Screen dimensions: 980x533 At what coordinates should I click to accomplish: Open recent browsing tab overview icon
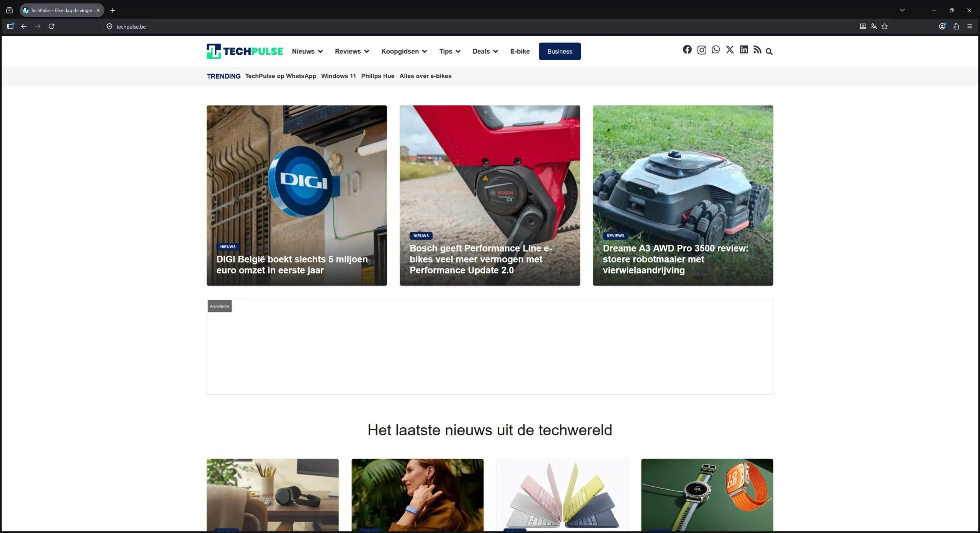coord(10,10)
